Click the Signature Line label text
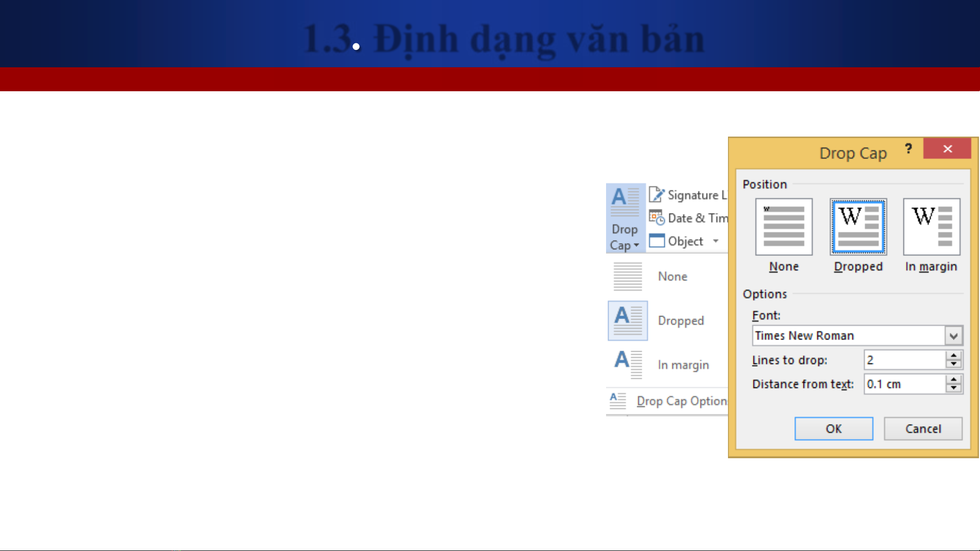 tap(697, 195)
